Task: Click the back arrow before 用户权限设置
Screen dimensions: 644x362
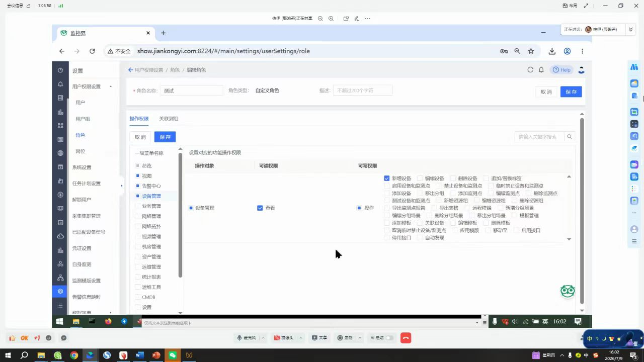Action: 130,70
